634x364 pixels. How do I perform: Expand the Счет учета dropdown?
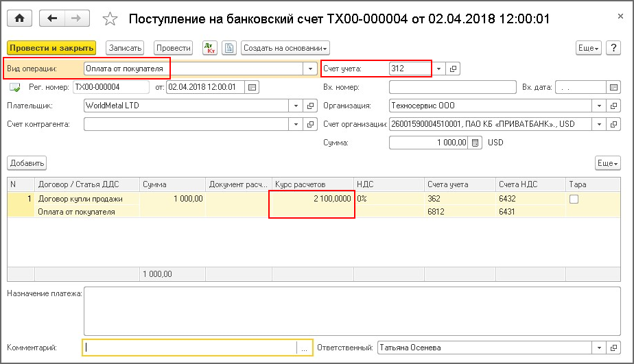tap(438, 69)
